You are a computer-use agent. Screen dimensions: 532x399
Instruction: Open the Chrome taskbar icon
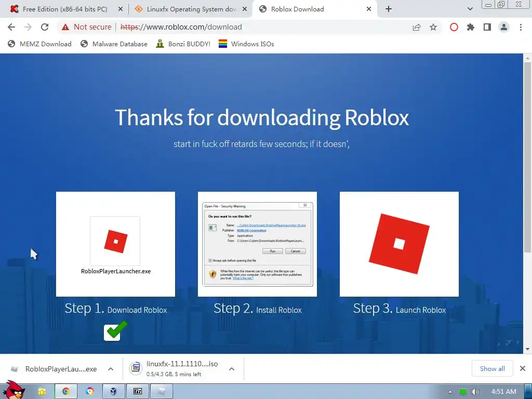(66, 392)
